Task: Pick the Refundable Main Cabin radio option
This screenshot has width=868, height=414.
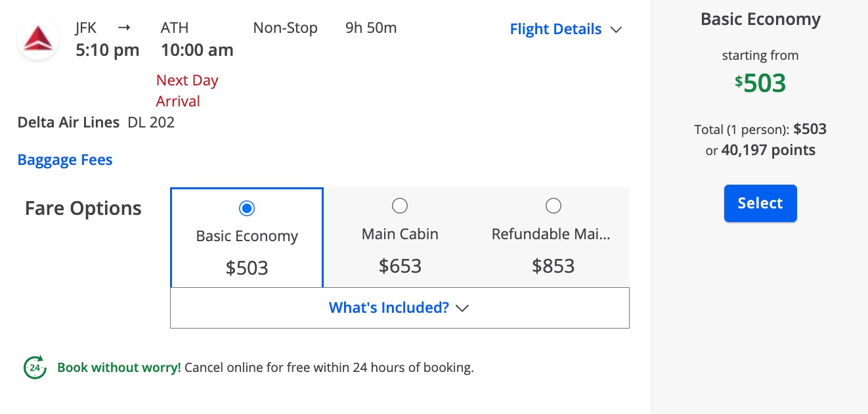Action: [x=553, y=206]
